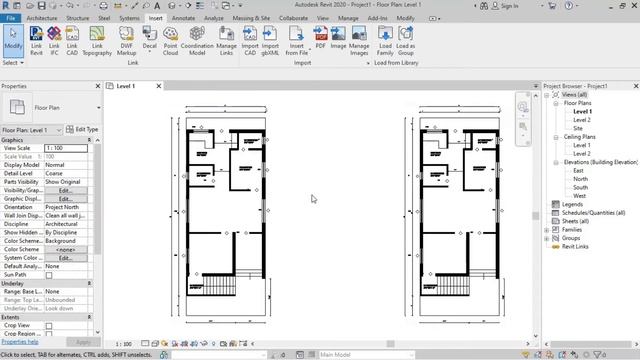Screen dimensions: 640x360
Task: Toggle the Crop Region checkbox
Action: (x=49, y=334)
